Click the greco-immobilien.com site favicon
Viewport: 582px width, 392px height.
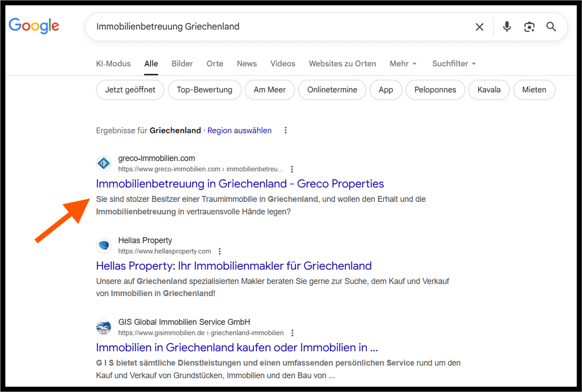[103, 163]
